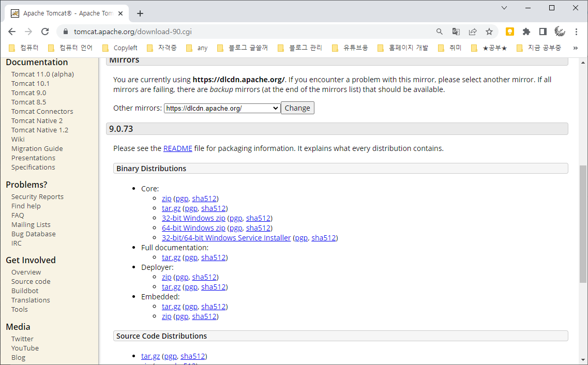Open the Bug Database sidebar link

34,234
